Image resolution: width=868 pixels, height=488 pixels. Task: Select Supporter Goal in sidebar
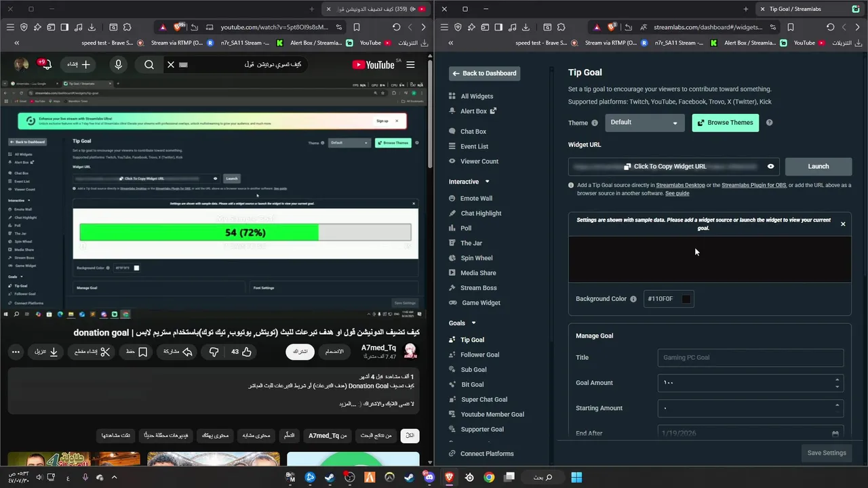click(x=476, y=429)
